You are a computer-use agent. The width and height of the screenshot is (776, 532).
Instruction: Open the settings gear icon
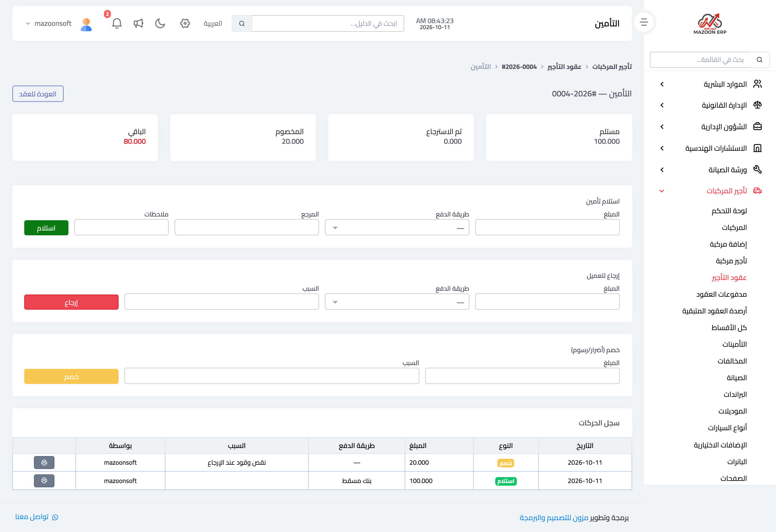[185, 23]
